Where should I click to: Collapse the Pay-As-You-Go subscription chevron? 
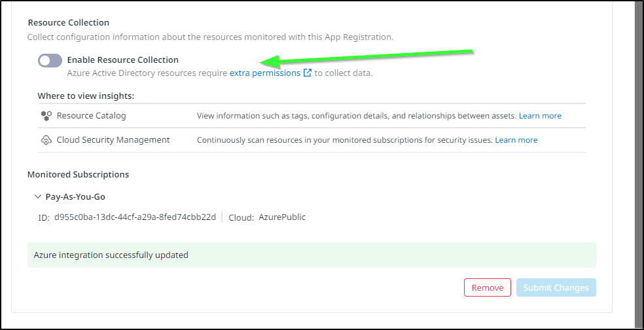(38, 196)
